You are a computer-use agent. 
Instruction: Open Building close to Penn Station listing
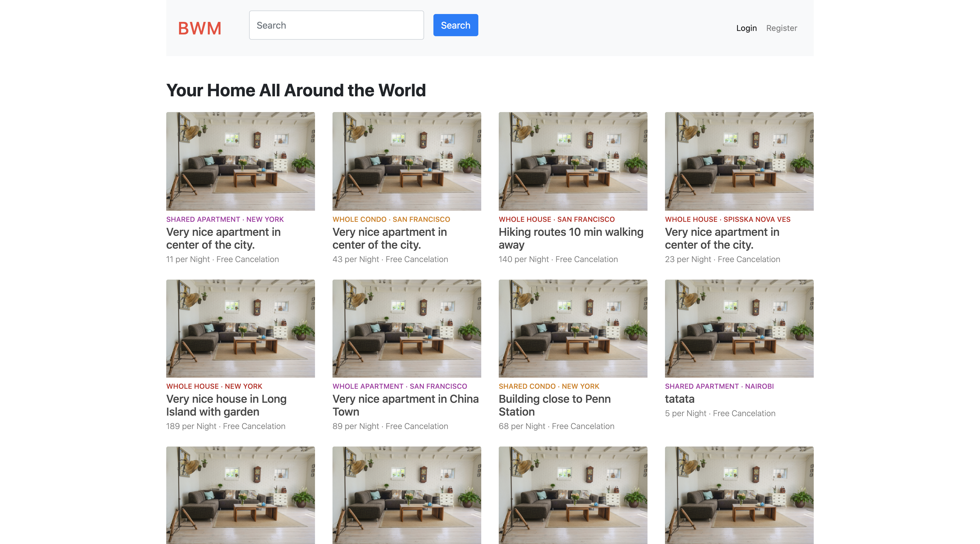coord(554,405)
